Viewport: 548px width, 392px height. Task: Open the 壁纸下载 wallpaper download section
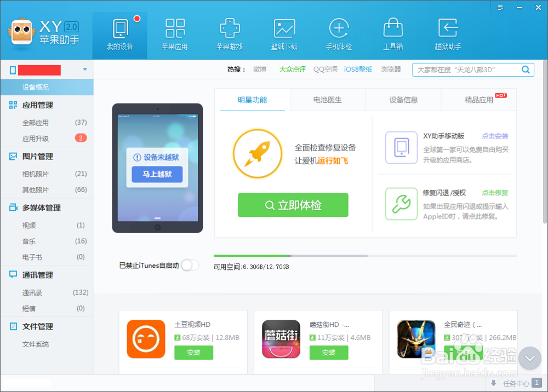coord(284,33)
